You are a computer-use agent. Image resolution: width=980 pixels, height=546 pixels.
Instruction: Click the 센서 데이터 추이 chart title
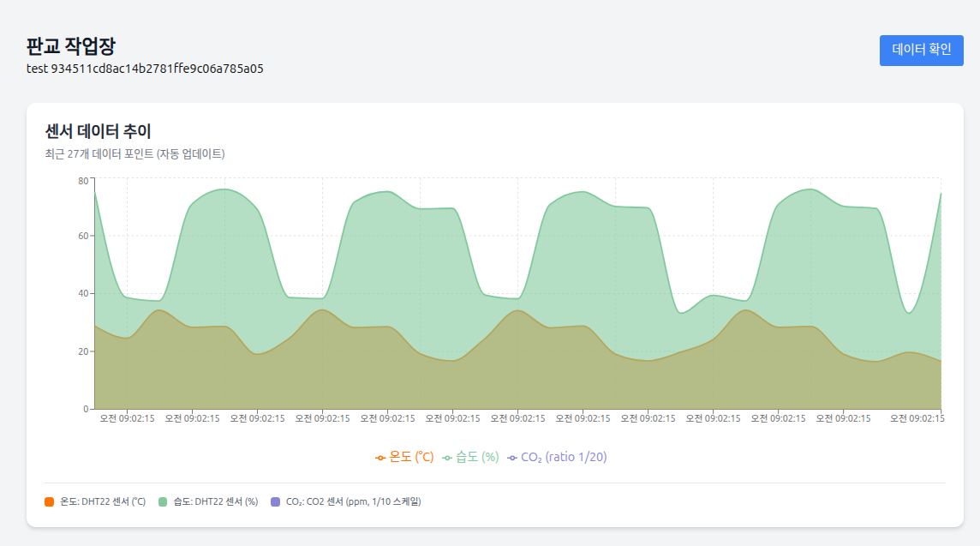tap(99, 131)
